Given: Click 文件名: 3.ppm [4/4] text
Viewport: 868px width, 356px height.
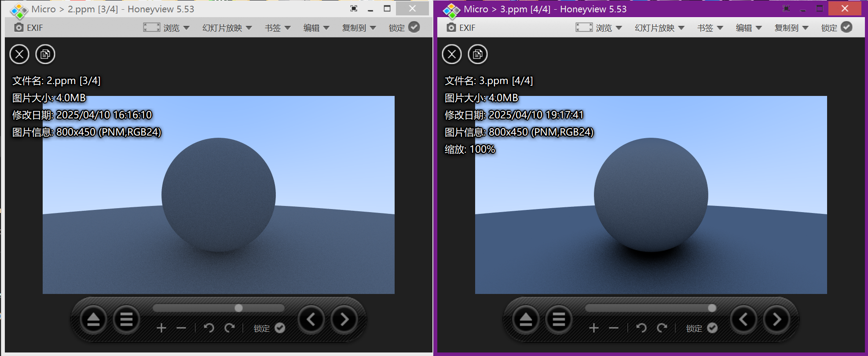Looking at the screenshot, I should 489,81.
